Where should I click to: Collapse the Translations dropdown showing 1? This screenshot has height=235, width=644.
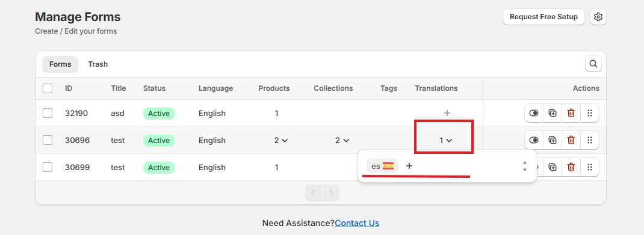point(445,140)
